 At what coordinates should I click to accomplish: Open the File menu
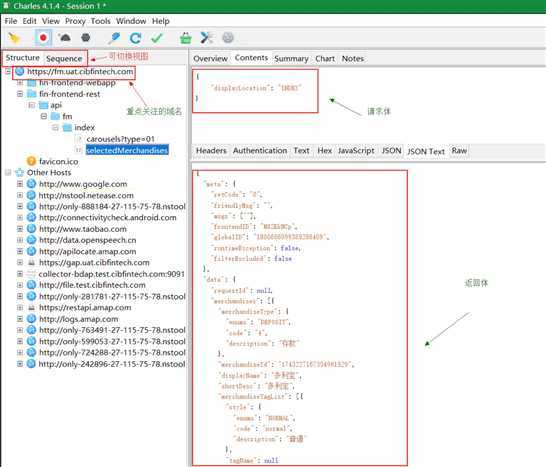(x=11, y=21)
